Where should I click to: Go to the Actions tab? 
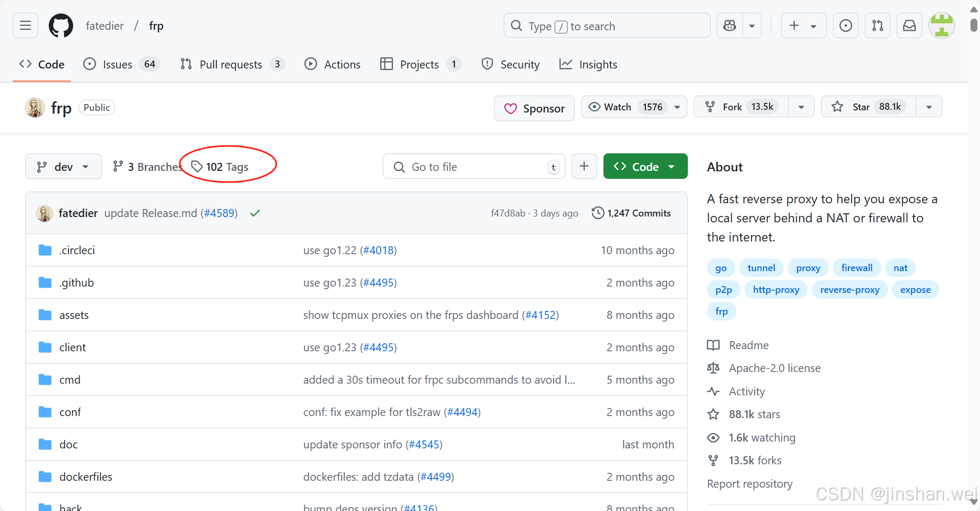(x=332, y=64)
